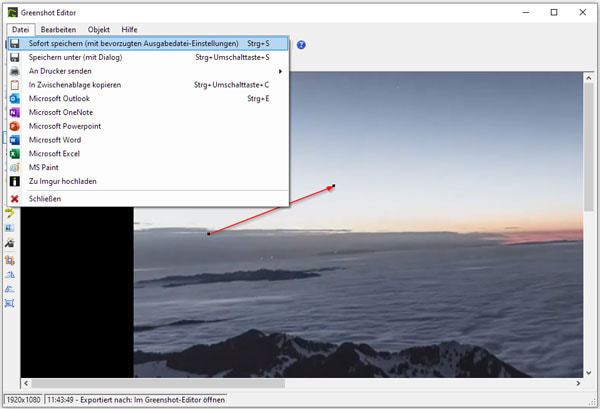This screenshot has height=409, width=600.
Task: Click status text Exportiert nach: Im Greenshot-Editor öffnen
Action: (152, 400)
